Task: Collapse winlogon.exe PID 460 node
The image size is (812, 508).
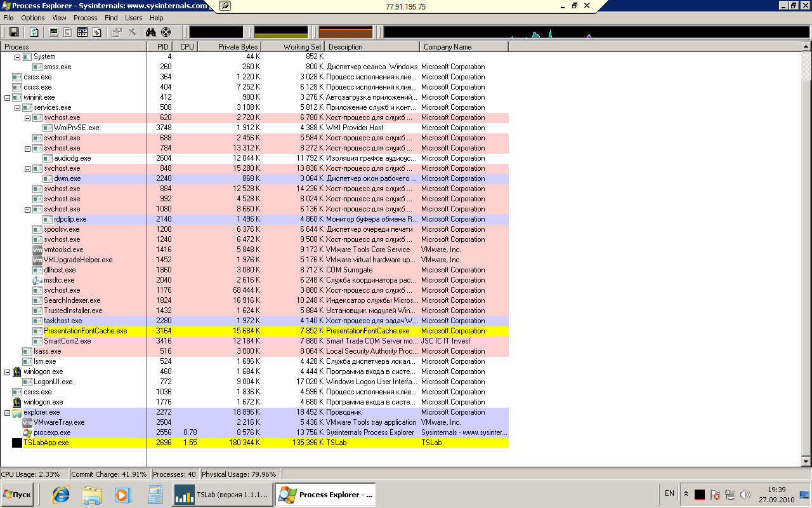Action: pyautogui.click(x=7, y=371)
